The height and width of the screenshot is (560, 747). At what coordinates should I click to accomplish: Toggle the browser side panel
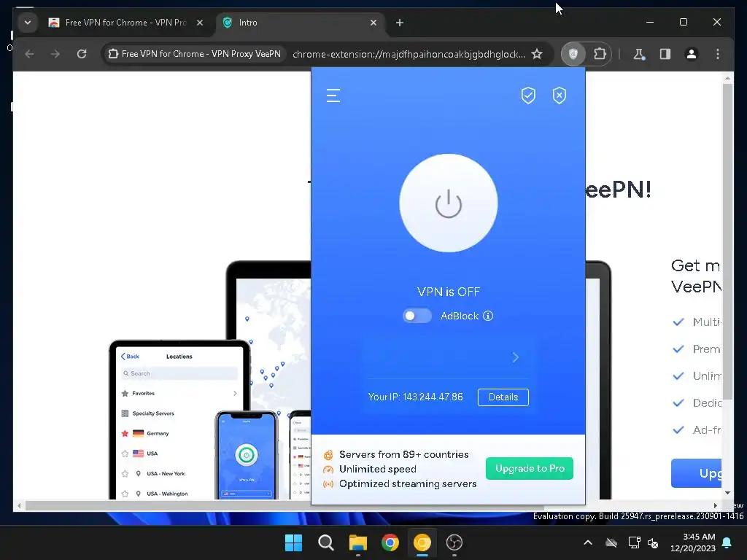(665, 54)
